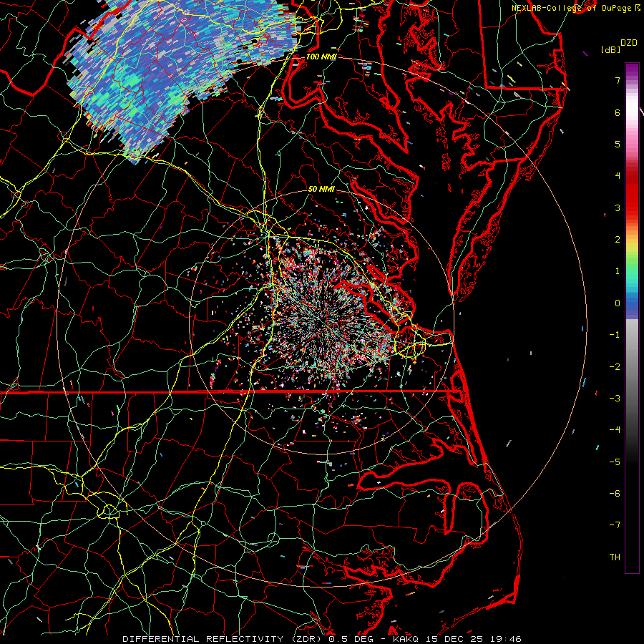Click the "0" scale label
The height and width of the screenshot is (644, 644).
coord(618,303)
